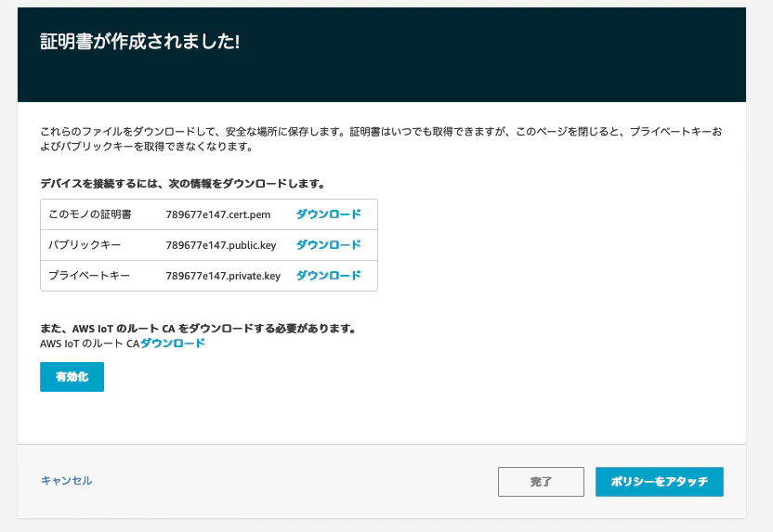Click the キャンセル cancel link
The height and width of the screenshot is (532, 773).
coord(67,481)
